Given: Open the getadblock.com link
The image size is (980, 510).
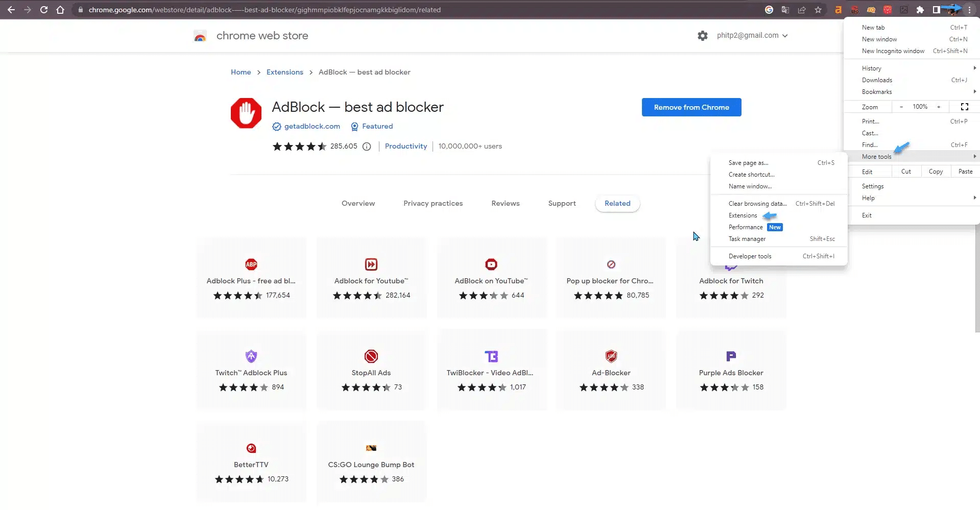Looking at the screenshot, I should 312,126.
